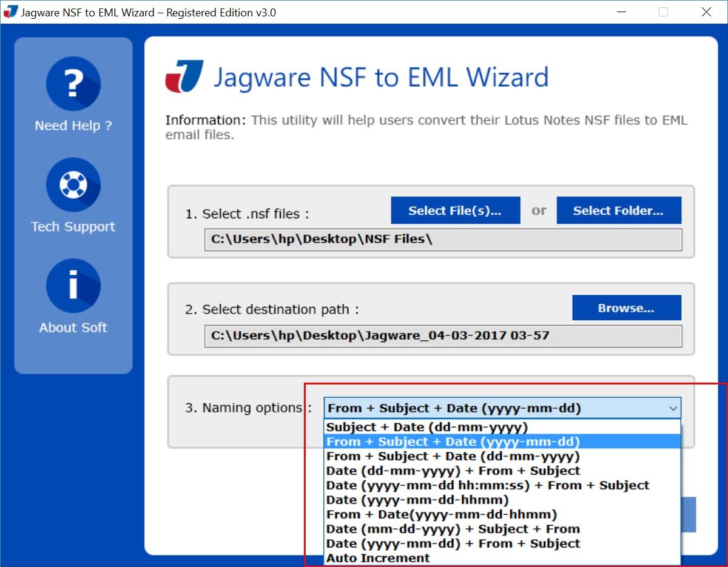
Task: Click the Jagware logo beside the wizard title
Action: (184, 77)
